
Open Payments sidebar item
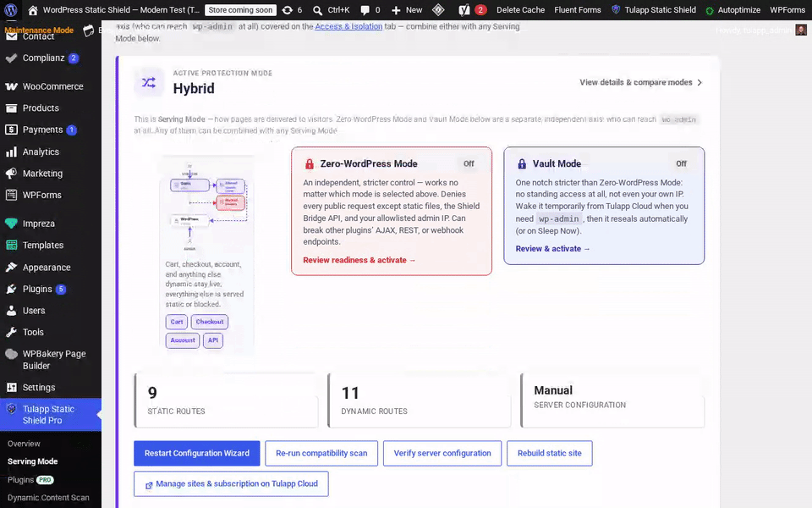coord(51,130)
